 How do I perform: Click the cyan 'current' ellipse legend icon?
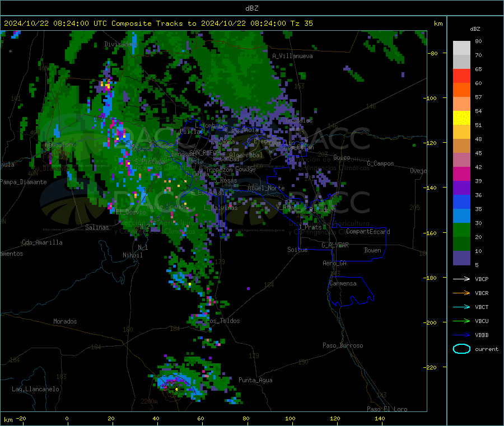pyautogui.click(x=461, y=349)
